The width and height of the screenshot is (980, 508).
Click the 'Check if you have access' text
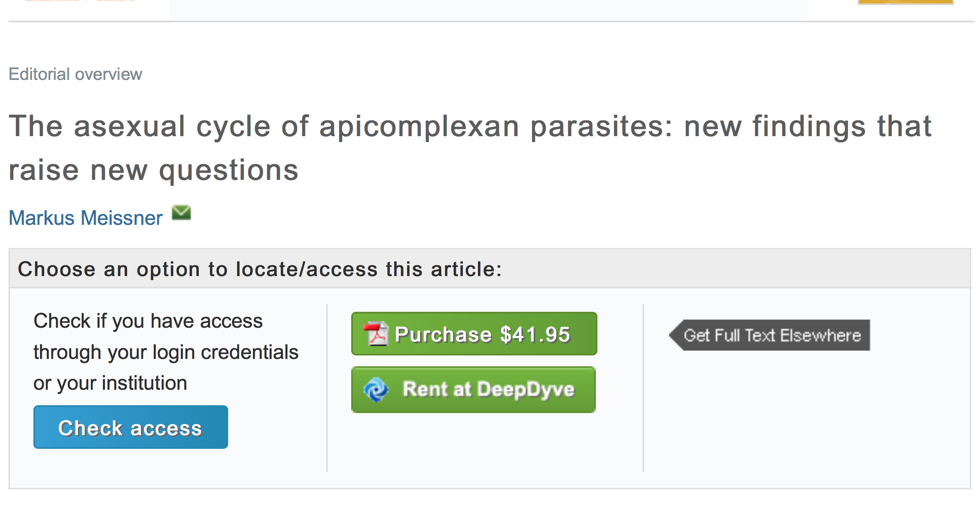pyautogui.click(x=148, y=321)
